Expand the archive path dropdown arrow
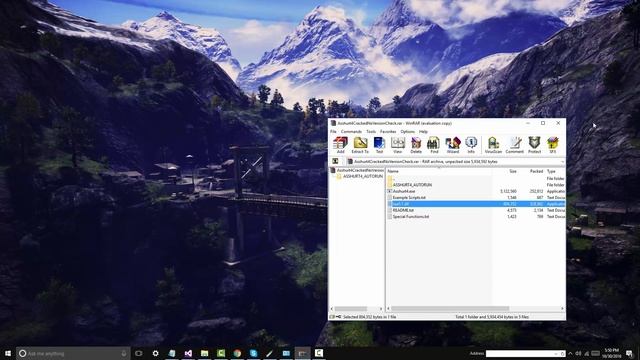The width and height of the screenshot is (640, 360). [x=562, y=162]
